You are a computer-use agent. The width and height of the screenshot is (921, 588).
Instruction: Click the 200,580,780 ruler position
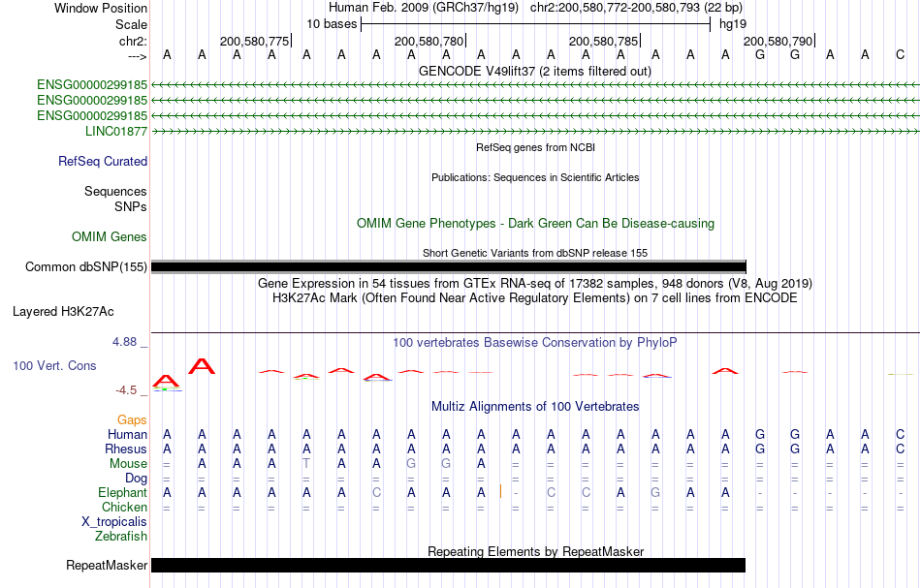click(429, 41)
